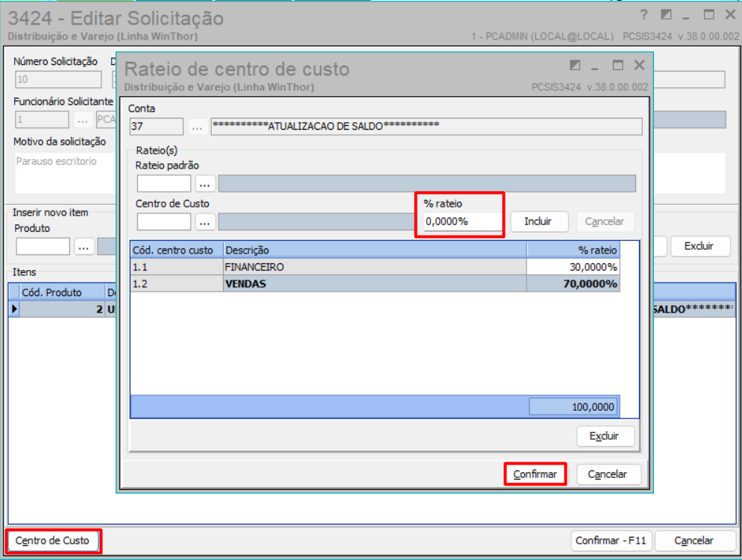Click the Centro de Custo code input field
Viewport: 742px width, 560px height.
(x=164, y=221)
